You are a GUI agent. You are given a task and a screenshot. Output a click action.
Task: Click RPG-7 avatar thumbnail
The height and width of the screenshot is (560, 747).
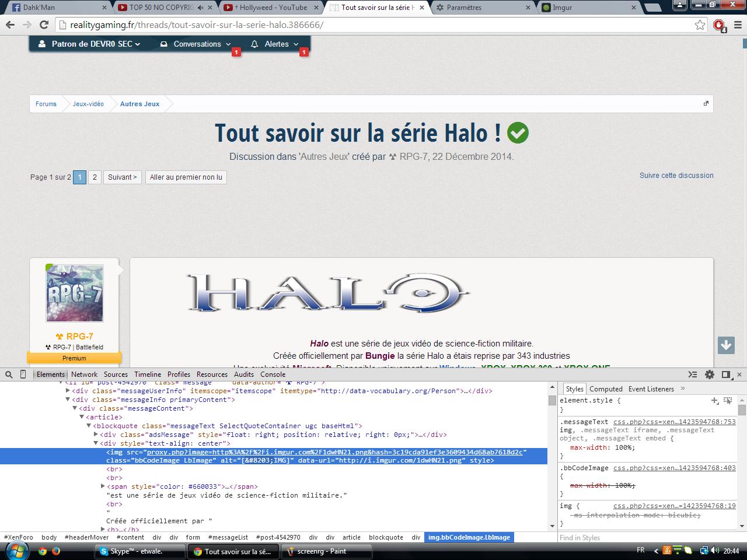point(75,293)
